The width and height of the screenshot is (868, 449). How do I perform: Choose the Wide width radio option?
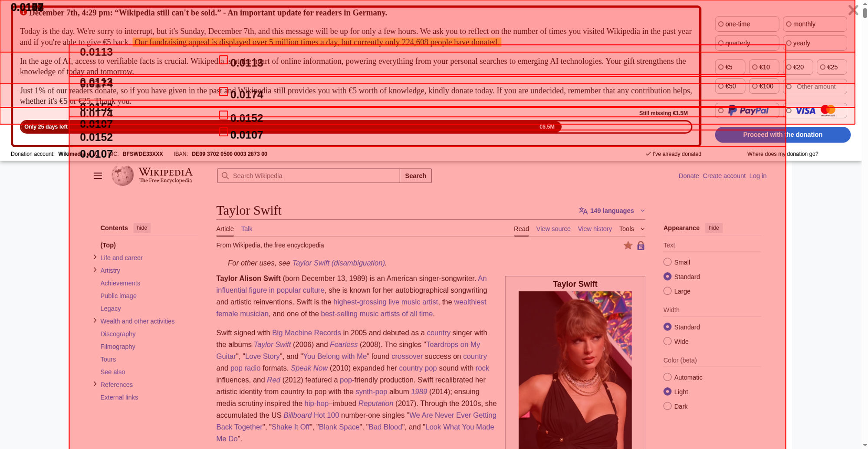click(667, 341)
